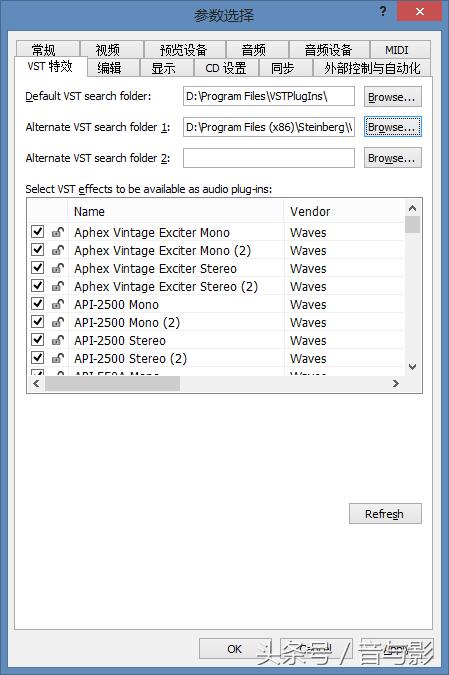Toggle API-2500 Stereo (2) checkbox
The height and width of the screenshot is (675, 449).
[37, 358]
